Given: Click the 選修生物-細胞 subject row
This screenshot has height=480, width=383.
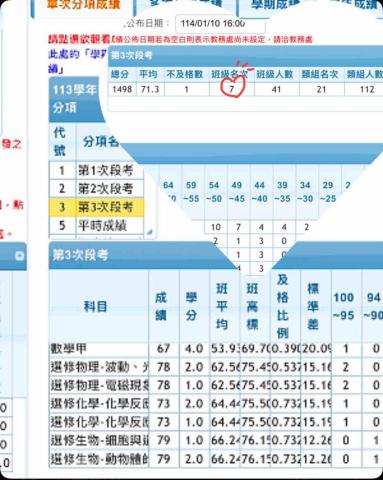Looking at the screenshot, I should click(216, 440).
